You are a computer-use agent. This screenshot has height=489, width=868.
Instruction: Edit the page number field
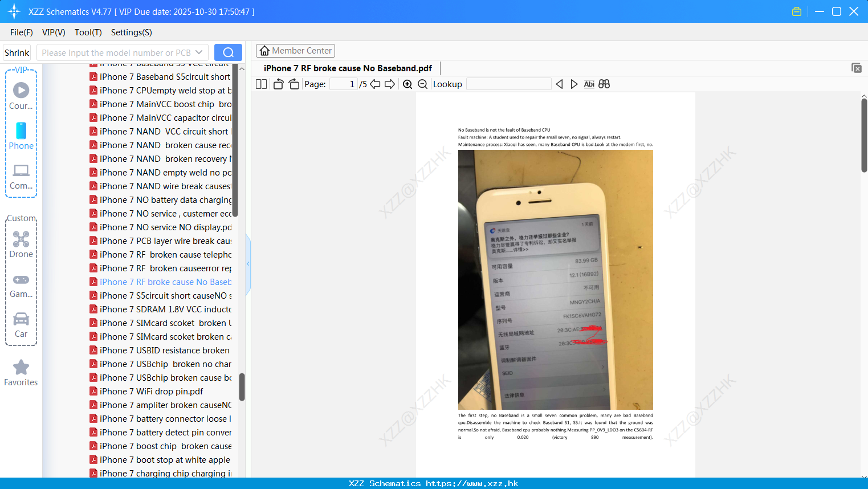coord(344,84)
